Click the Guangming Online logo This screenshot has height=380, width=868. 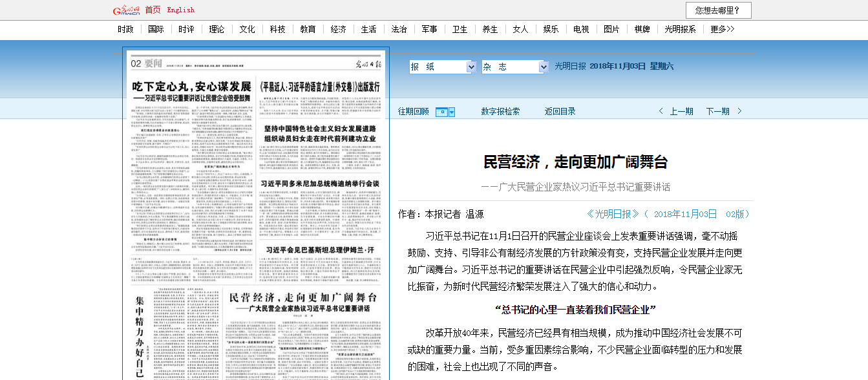[126, 10]
